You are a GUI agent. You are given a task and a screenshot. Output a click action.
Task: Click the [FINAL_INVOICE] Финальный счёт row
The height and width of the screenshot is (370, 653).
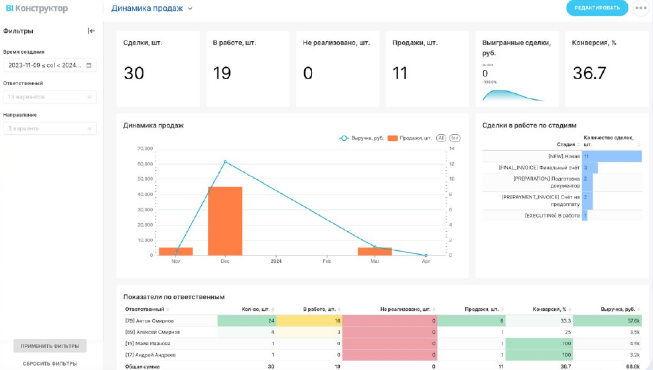[562, 168]
